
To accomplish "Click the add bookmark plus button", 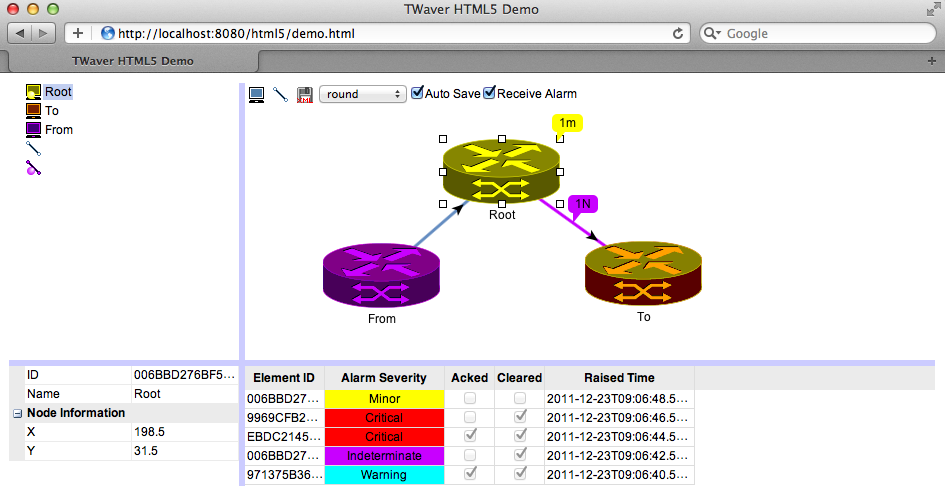I will [x=78, y=33].
